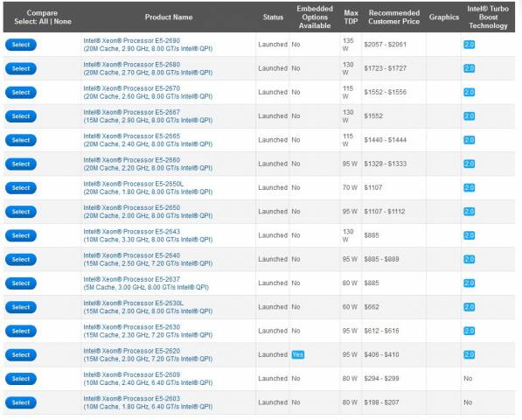The width and height of the screenshot is (522, 420).
Task: Click Turbo Boost 2.0 badge for E5-2630
Action: pos(469,331)
